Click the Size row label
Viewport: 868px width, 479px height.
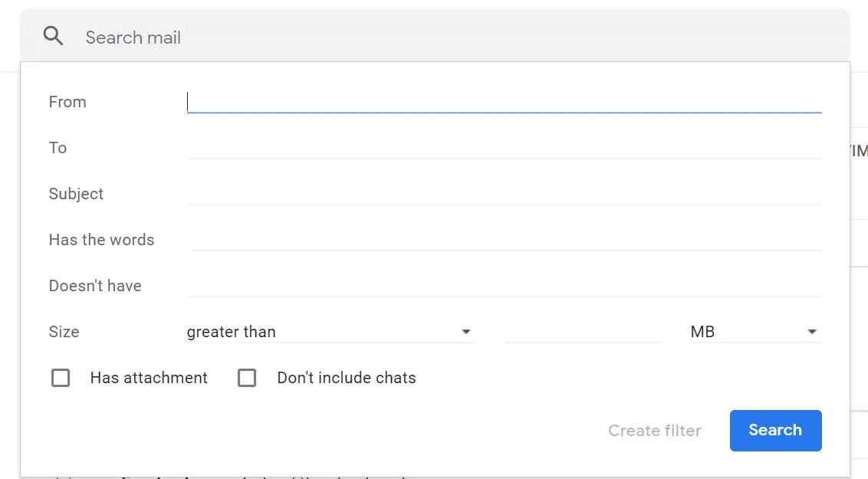[64, 331]
